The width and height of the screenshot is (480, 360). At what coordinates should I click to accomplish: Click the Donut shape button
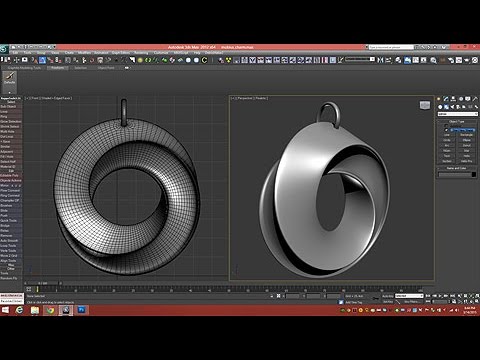click(467, 145)
